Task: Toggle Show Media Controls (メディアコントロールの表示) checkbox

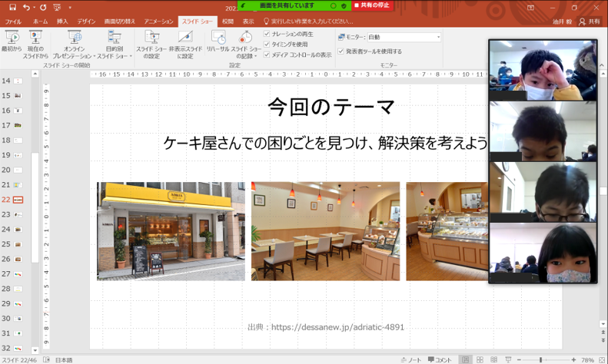Action: pyautogui.click(x=267, y=55)
